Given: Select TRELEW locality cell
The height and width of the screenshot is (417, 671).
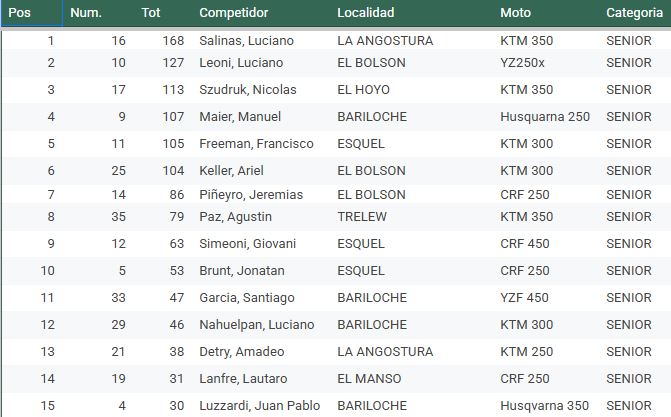Looking at the screenshot, I should (x=362, y=217).
